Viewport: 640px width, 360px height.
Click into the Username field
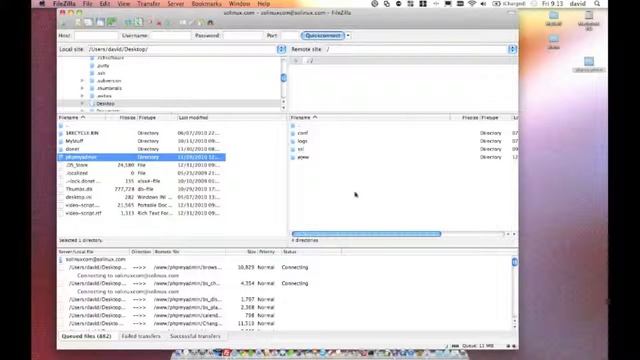pyautogui.click(x=170, y=36)
